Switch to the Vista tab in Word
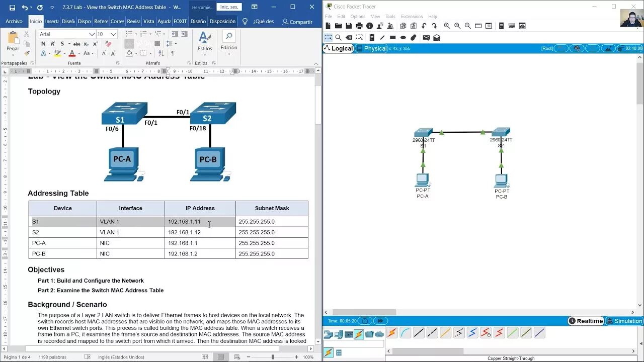Image resolution: width=644 pixels, height=362 pixels. click(x=149, y=22)
